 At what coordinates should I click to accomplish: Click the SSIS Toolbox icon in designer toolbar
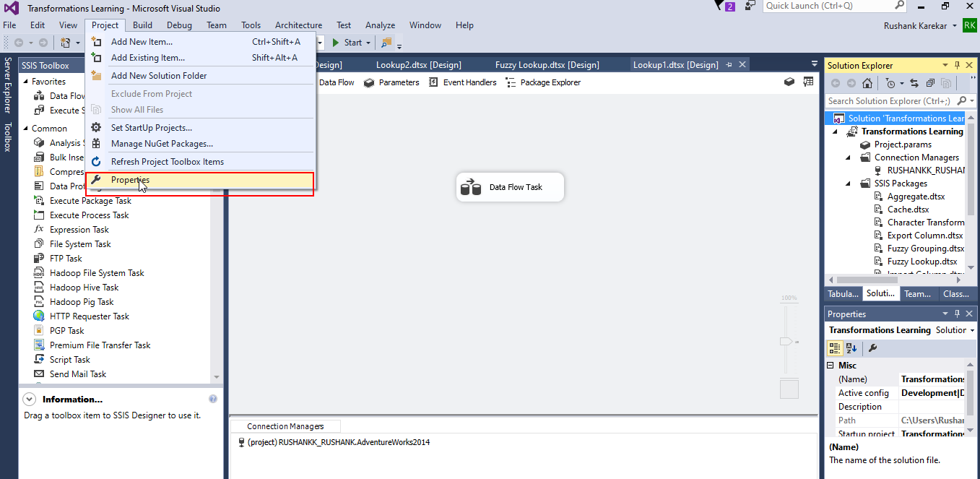coord(809,82)
